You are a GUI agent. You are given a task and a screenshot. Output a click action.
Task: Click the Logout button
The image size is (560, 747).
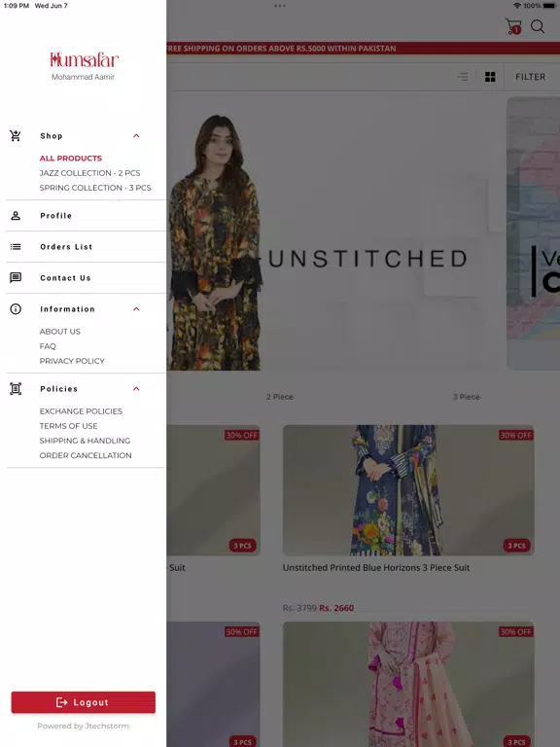click(84, 702)
